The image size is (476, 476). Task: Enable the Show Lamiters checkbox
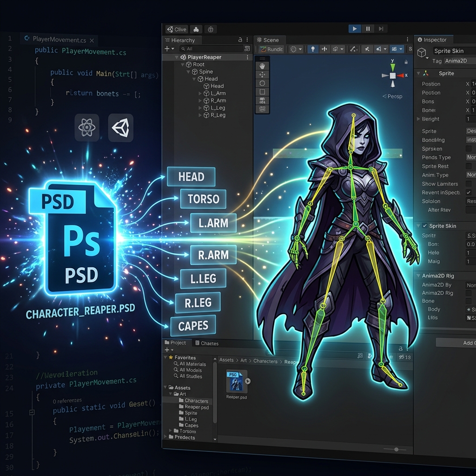[x=469, y=184]
